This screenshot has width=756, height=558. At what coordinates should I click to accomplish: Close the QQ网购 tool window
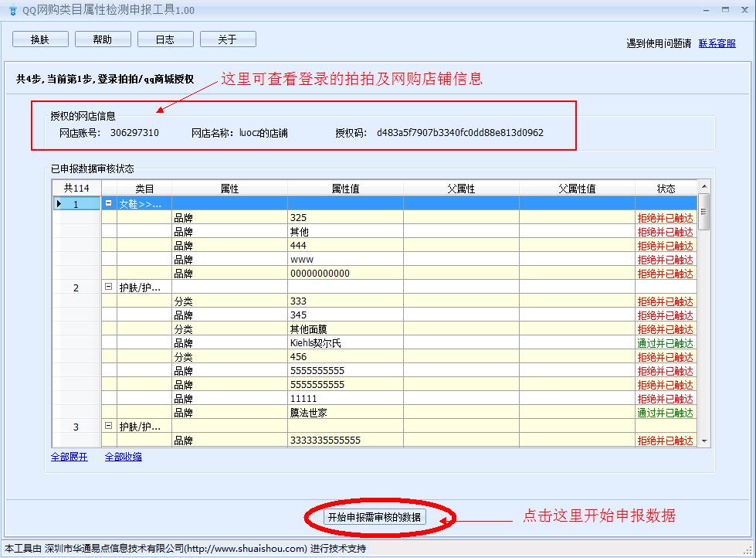pos(744,9)
